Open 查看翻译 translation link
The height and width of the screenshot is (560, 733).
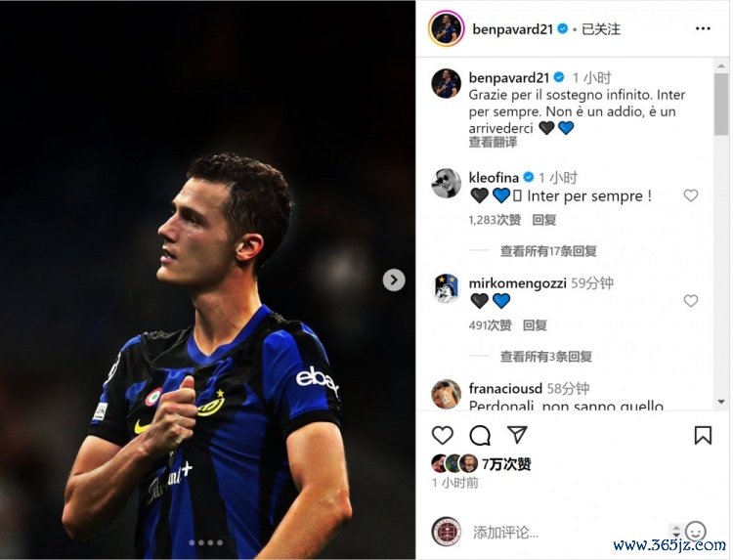493,142
